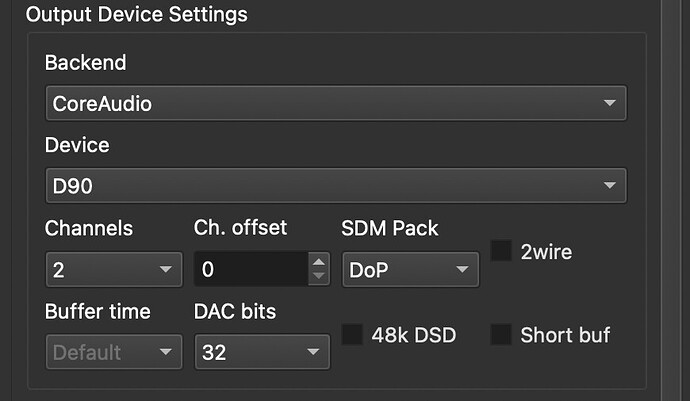Open the Backend CoreAudio dropdown
This screenshot has height=401, width=690.
point(336,103)
